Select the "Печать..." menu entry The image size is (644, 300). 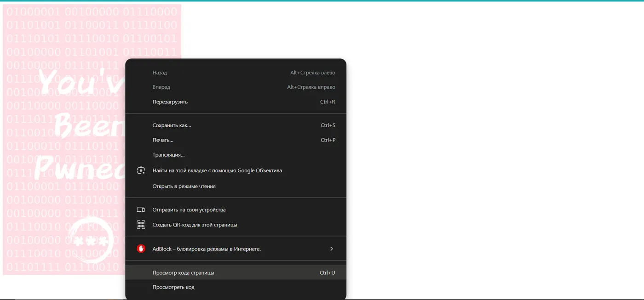pyautogui.click(x=236, y=140)
